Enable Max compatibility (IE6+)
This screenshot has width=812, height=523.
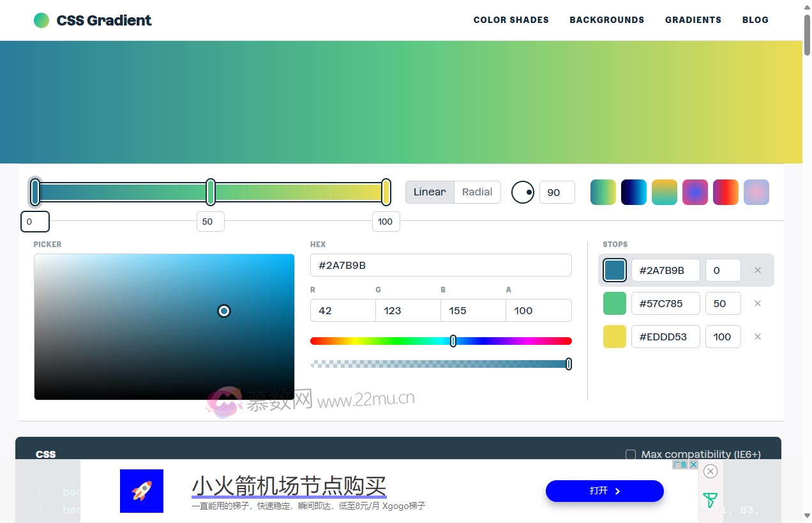click(630, 454)
